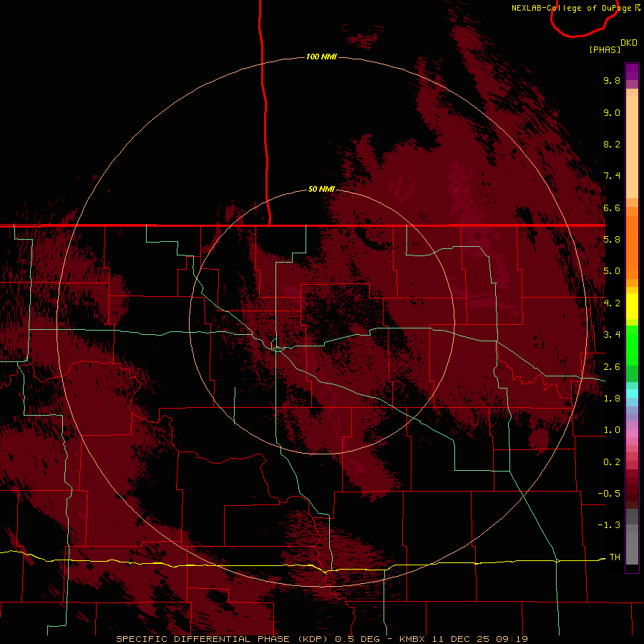This screenshot has width=644, height=644.
Task: Click the 3.4 value on the scale
Action: [612, 335]
